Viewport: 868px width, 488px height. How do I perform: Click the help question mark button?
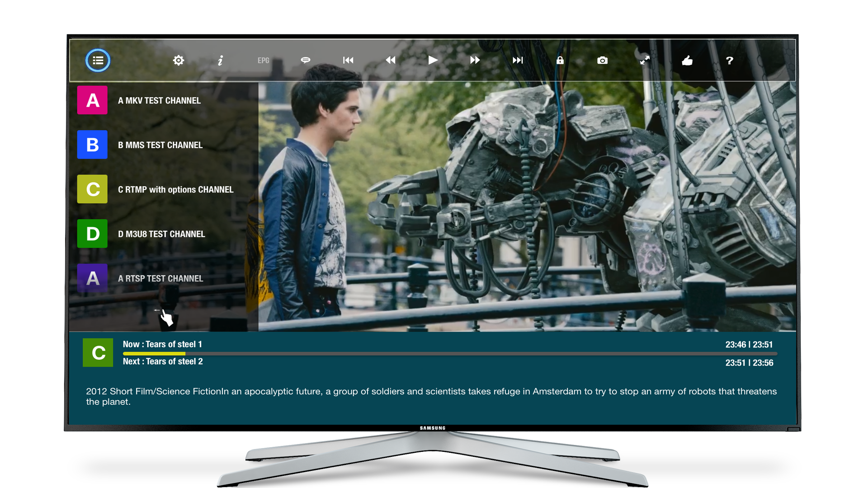tap(729, 60)
